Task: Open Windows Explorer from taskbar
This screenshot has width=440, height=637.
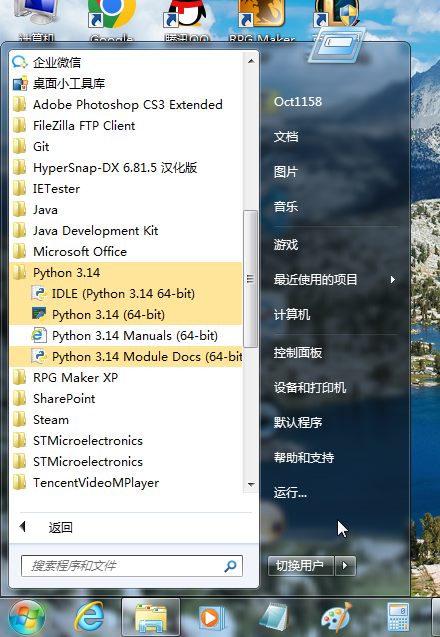Action: point(151,618)
